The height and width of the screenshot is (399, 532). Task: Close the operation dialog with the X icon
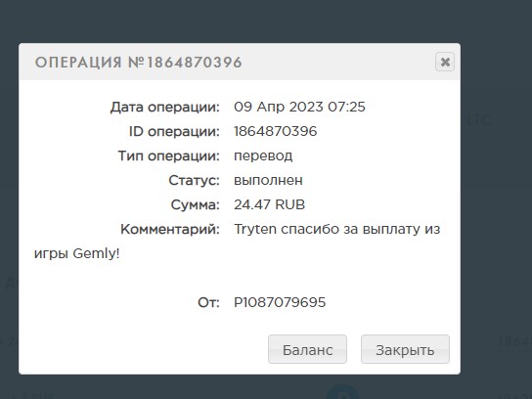click(445, 62)
